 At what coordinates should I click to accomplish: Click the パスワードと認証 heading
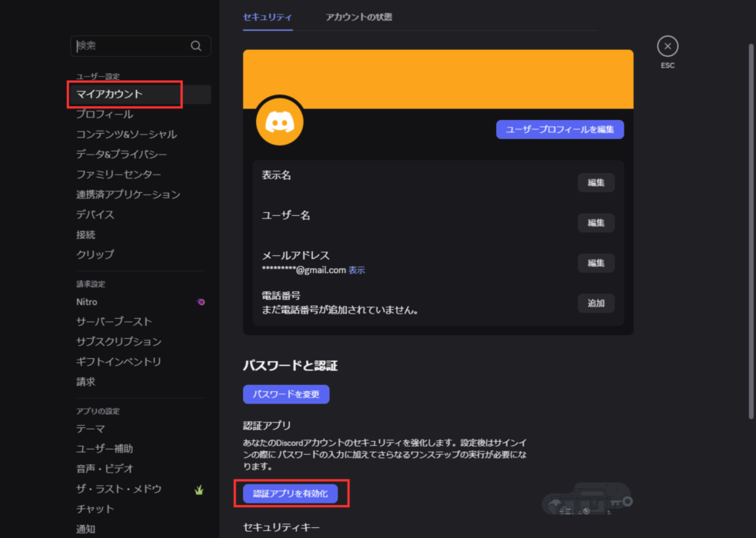(290, 366)
